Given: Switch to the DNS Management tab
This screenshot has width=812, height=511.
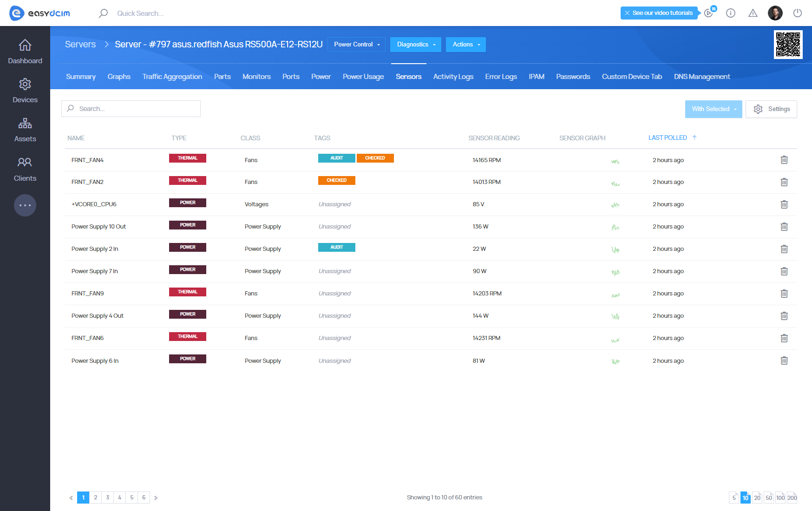Looking at the screenshot, I should click(702, 77).
